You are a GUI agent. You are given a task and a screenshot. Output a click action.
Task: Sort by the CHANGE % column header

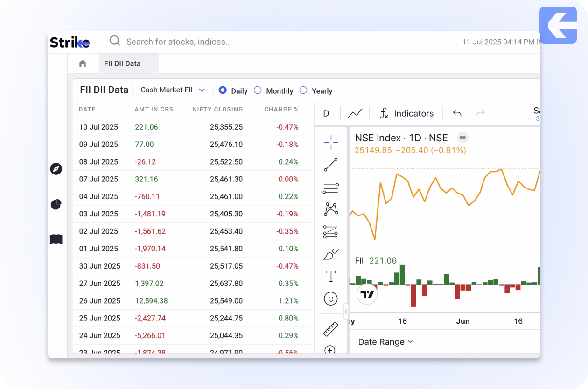click(281, 110)
